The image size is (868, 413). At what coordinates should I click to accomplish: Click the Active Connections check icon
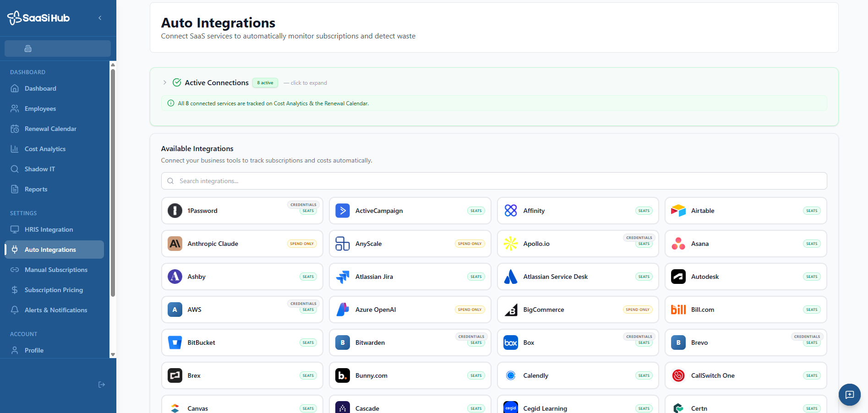(177, 82)
